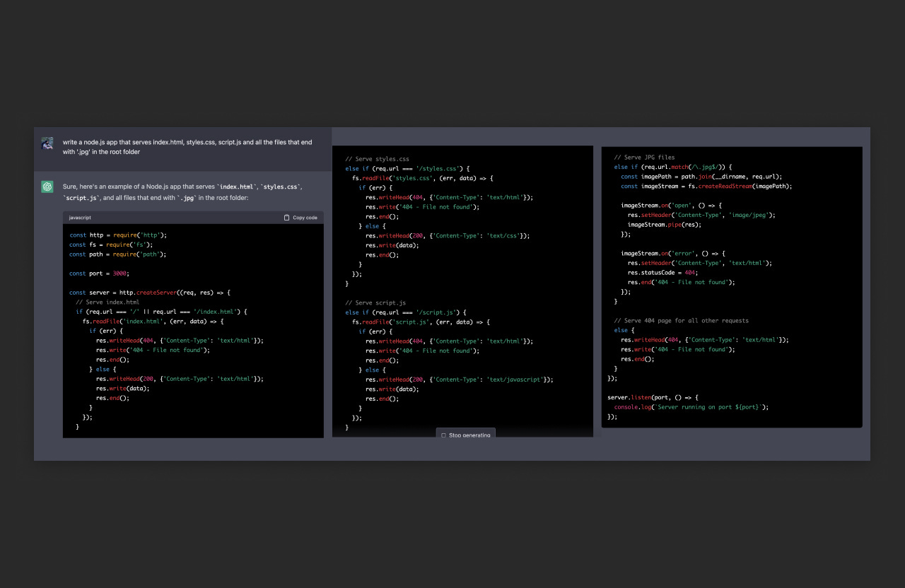Click the '// Serve styles.css' comment

tap(378, 159)
